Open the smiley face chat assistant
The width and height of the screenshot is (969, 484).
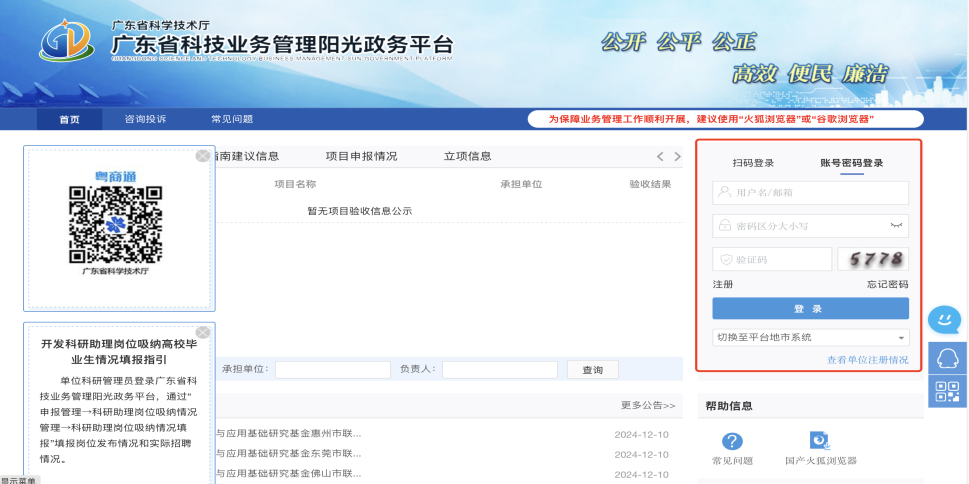[x=944, y=320]
